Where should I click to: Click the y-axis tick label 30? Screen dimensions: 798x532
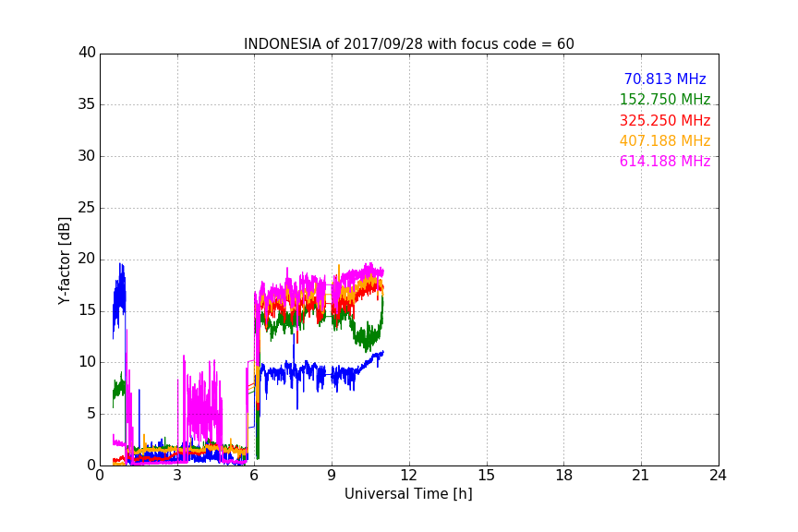tap(87, 156)
